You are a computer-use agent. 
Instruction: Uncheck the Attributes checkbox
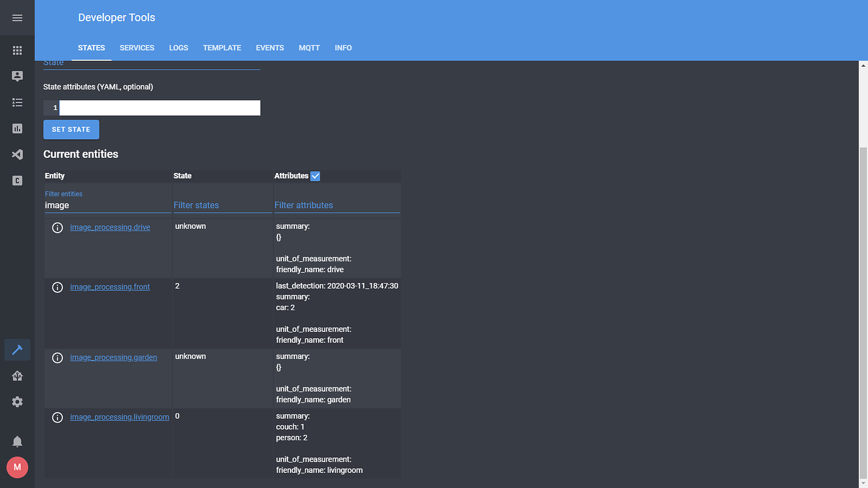click(314, 176)
